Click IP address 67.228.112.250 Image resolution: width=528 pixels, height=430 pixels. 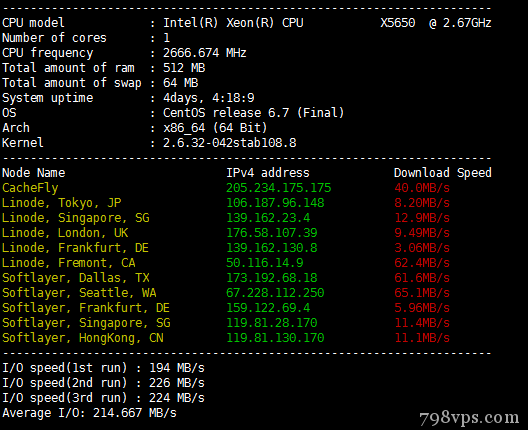(x=275, y=293)
